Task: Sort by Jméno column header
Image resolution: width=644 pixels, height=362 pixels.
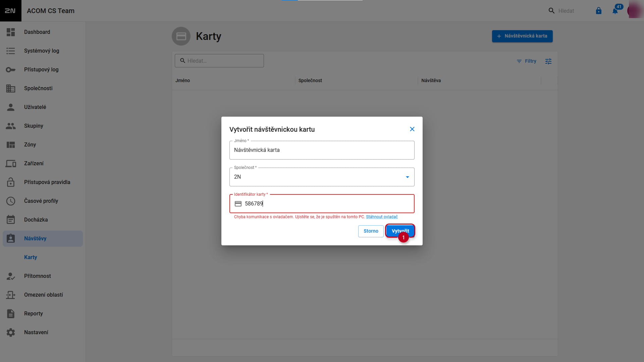Action: coord(183,80)
